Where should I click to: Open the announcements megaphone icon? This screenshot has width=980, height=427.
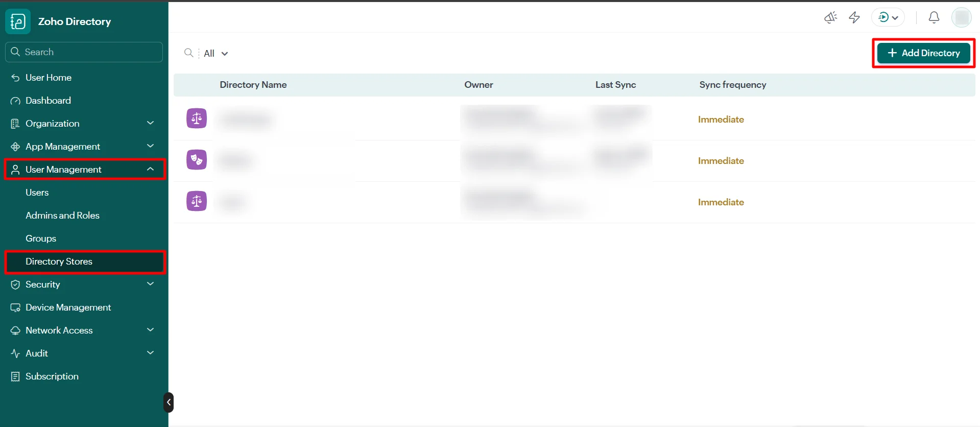point(831,17)
